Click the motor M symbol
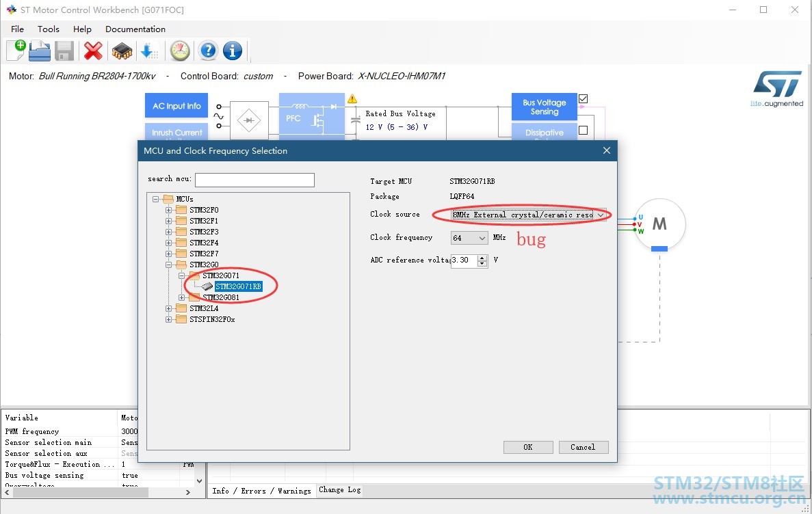 659,224
